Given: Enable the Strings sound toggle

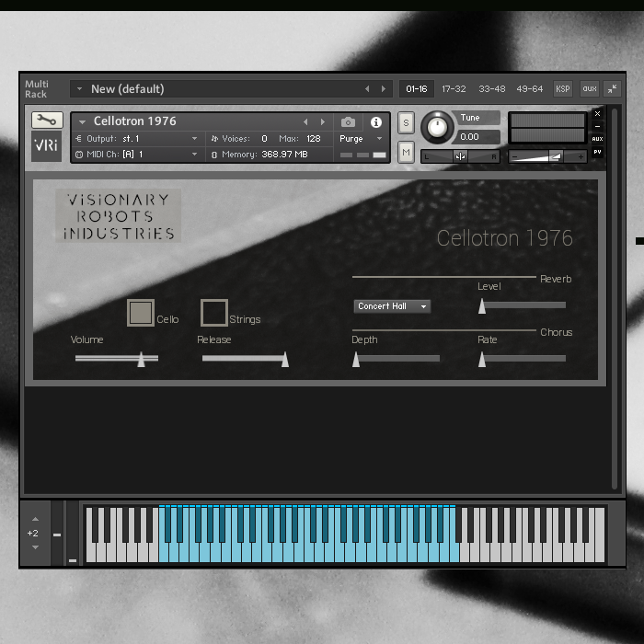Looking at the screenshot, I should [x=214, y=313].
